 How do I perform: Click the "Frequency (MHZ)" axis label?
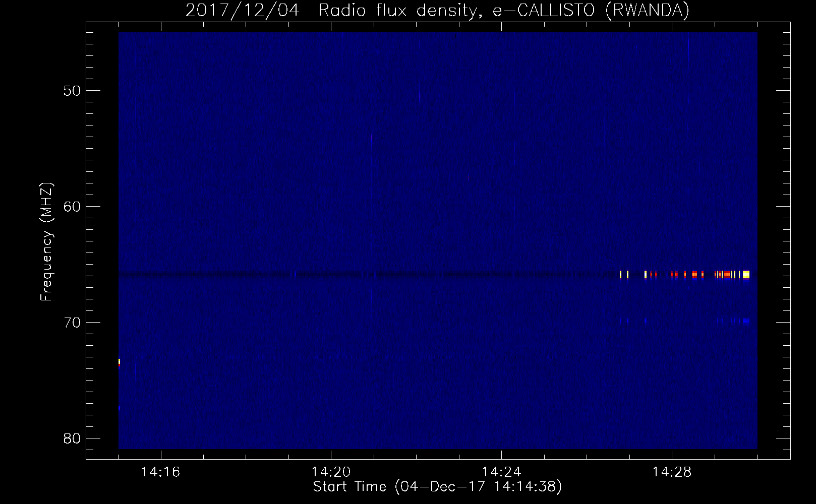click(x=46, y=242)
